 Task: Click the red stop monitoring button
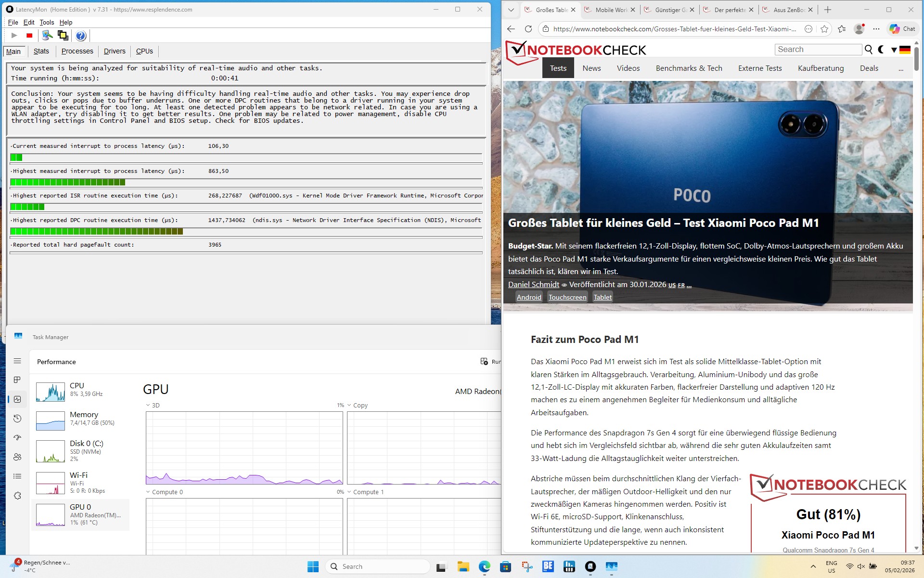pos(29,35)
